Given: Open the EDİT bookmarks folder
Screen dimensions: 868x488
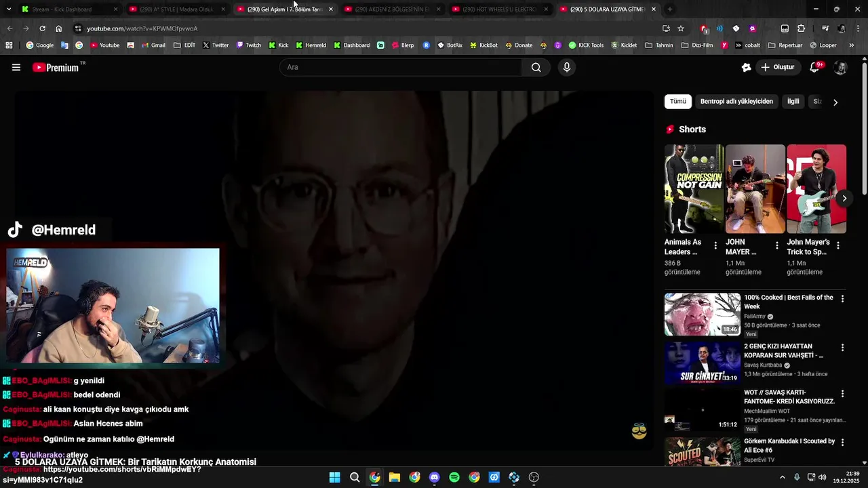Looking at the screenshot, I should pos(184,45).
